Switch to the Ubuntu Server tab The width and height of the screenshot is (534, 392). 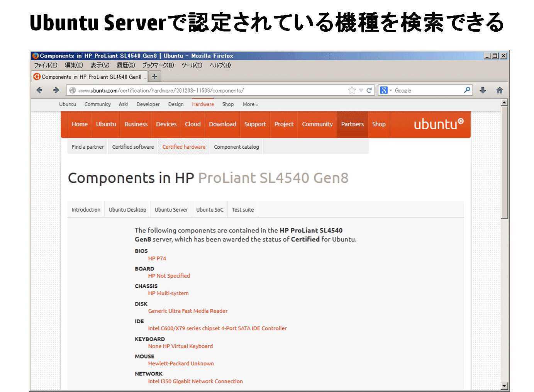pos(171,210)
